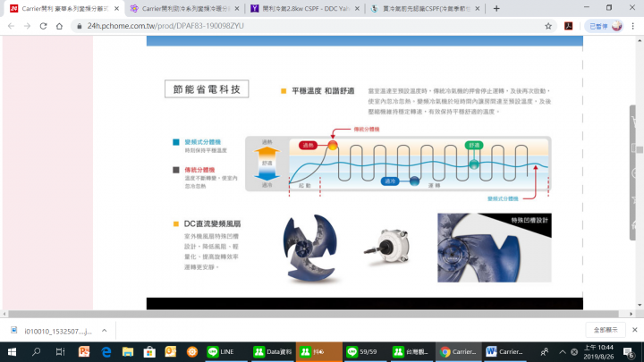Switch to Chrome Carrier taskbar window
Viewport: 644px width, 362px height.
click(458, 352)
